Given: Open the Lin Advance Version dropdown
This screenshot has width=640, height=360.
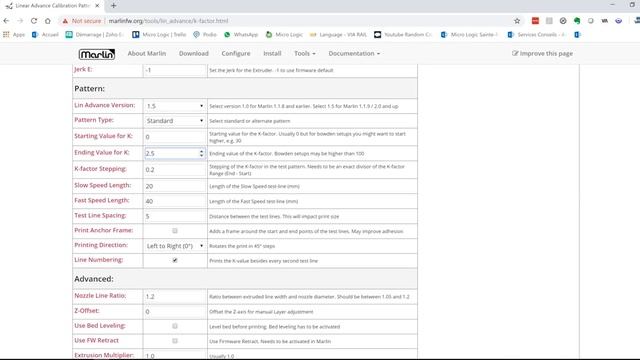Looking at the screenshot, I should (x=175, y=106).
